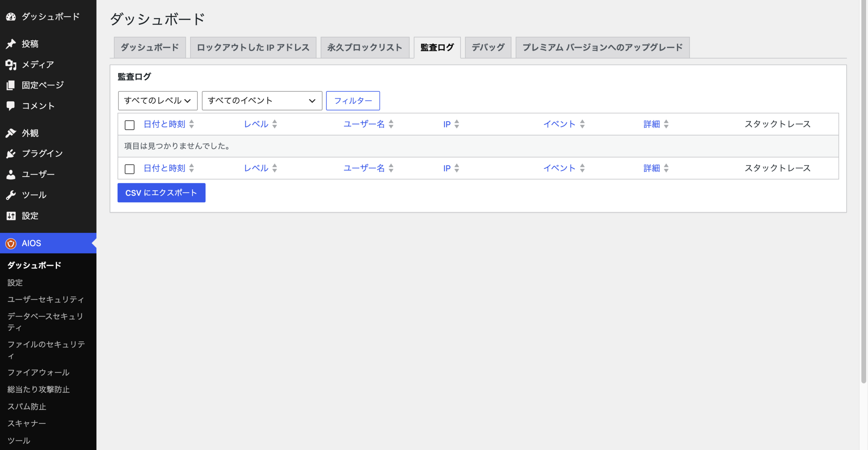Select the 監査ログ tab

(x=437, y=48)
